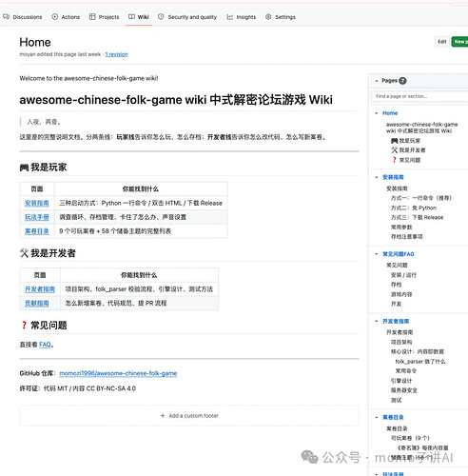This screenshot has width=468, height=476.
Task: Click the Settings gear icon
Action: (268, 17)
